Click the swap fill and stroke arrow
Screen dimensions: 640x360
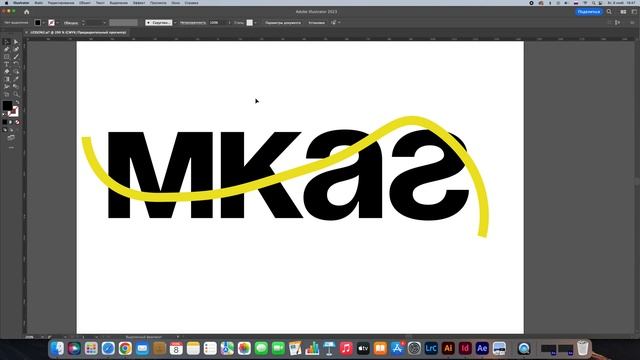(x=17, y=102)
